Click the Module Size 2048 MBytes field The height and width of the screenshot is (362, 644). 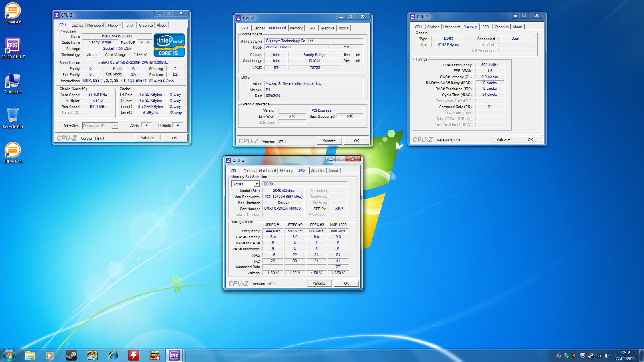point(283,190)
